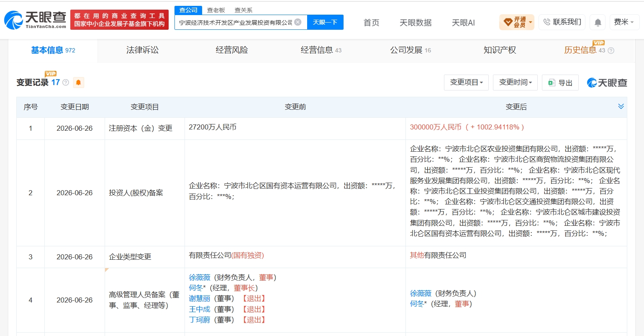Click the Excel export icon 导出

point(560,83)
